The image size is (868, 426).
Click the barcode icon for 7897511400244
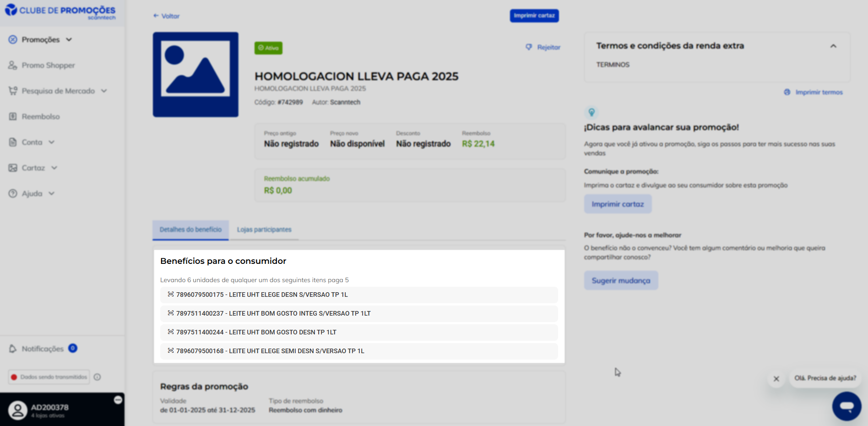coord(171,332)
